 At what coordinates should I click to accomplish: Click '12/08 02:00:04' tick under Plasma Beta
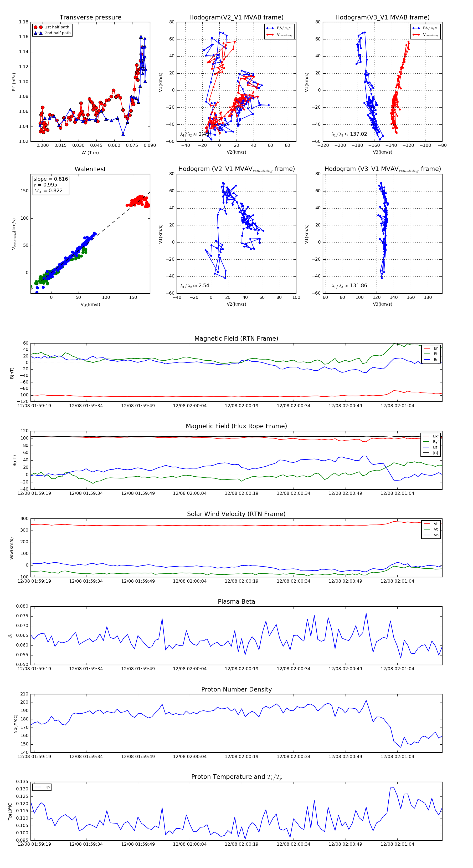coord(189,669)
